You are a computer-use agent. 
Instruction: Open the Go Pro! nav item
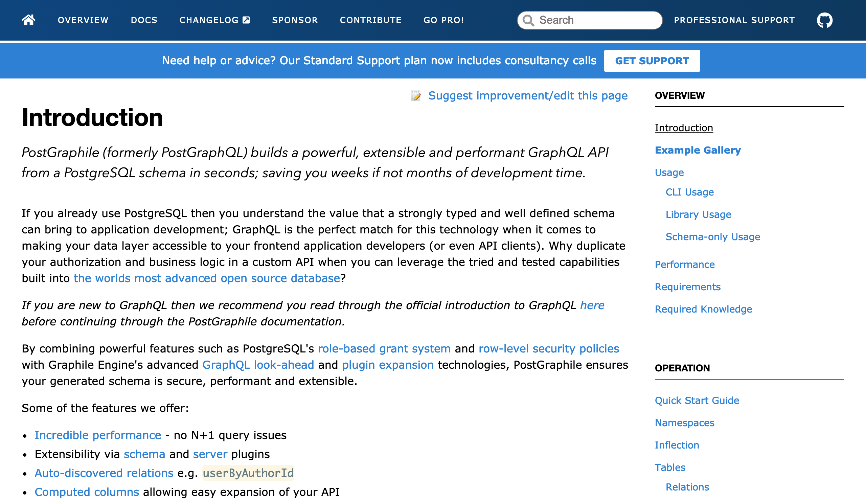[x=443, y=20]
